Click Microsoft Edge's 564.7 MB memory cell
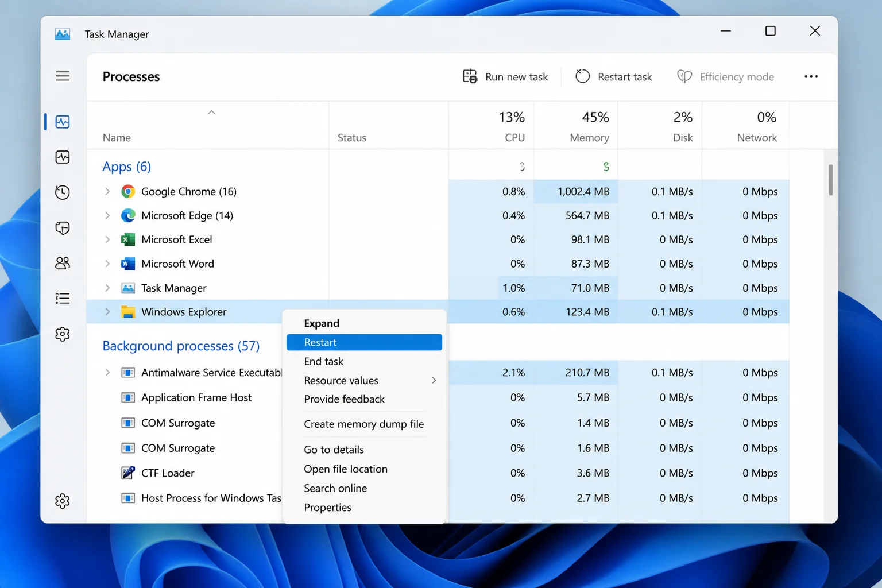The height and width of the screenshot is (588, 882). click(576, 216)
